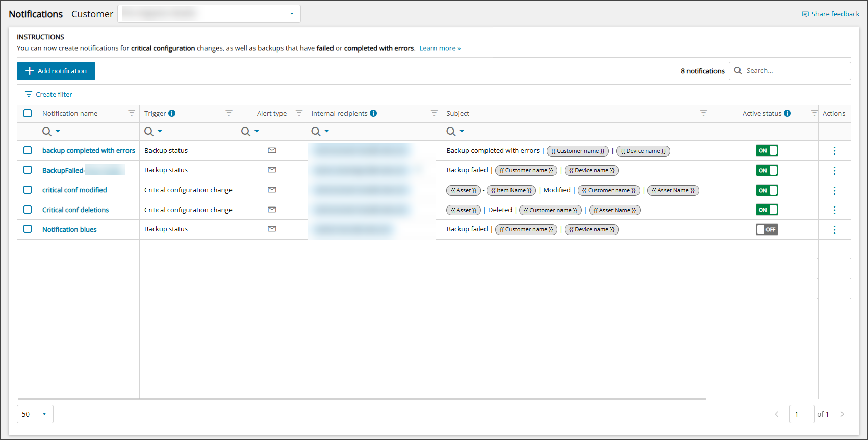Open actions menu for Critical conf deletions
Image resolution: width=868 pixels, height=440 pixels.
click(x=834, y=210)
